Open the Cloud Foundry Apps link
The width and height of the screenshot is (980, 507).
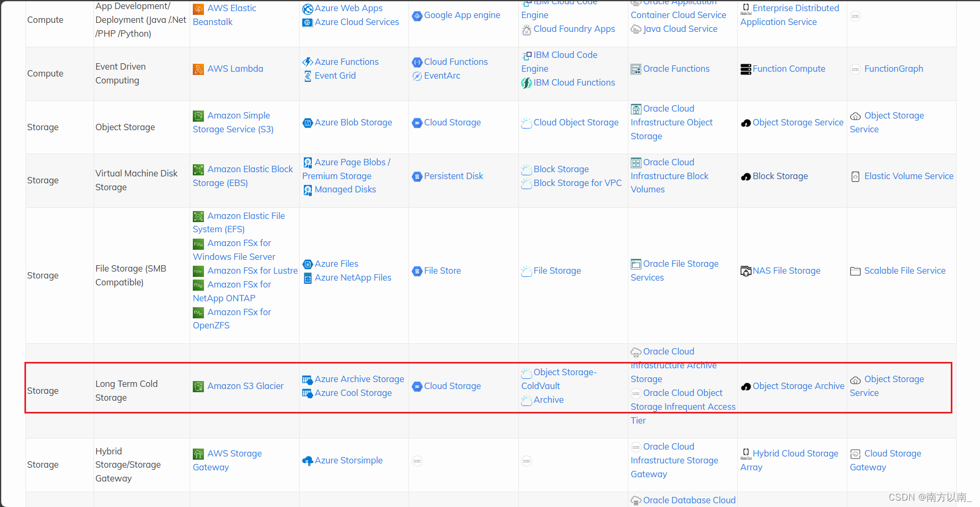pyautogui.click(x=574, y=29)
